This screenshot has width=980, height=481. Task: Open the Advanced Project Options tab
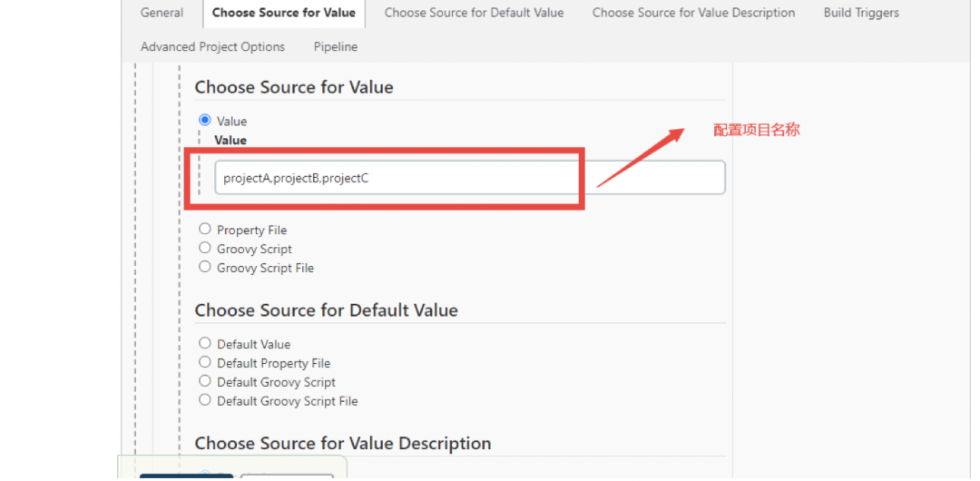212,46
